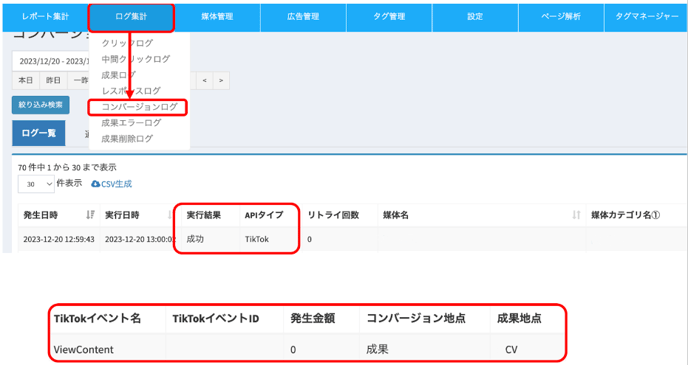Select コンバージョンログ from dropdown

point(139,107)
